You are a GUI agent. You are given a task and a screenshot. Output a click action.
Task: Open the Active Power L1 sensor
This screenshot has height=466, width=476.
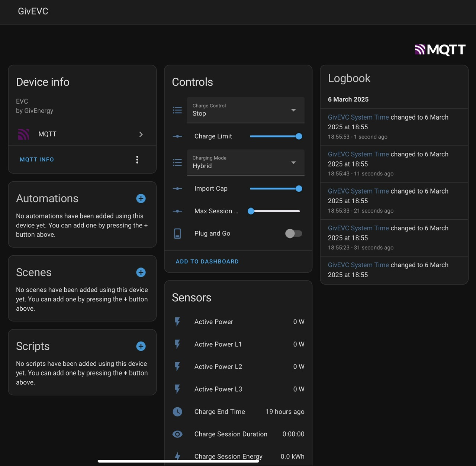238,344
